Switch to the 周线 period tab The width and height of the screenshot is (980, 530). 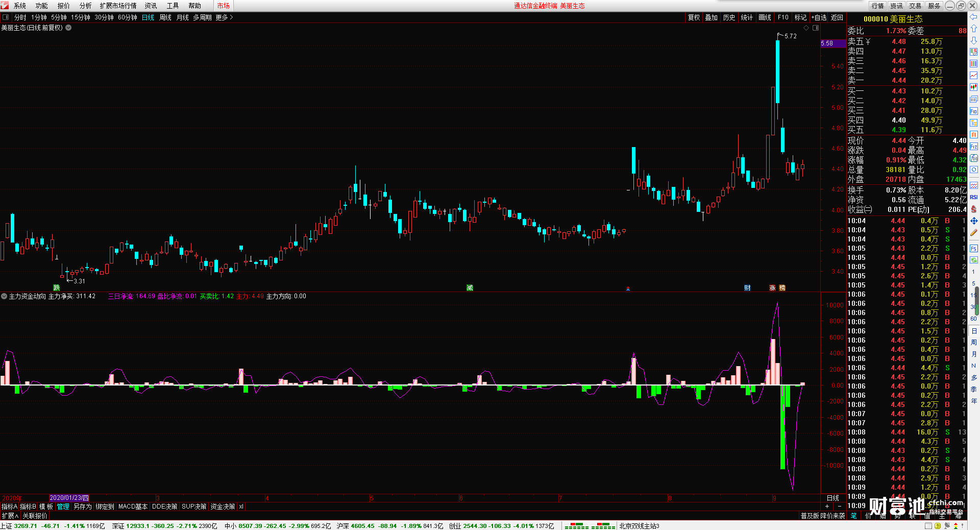(165, 17)
